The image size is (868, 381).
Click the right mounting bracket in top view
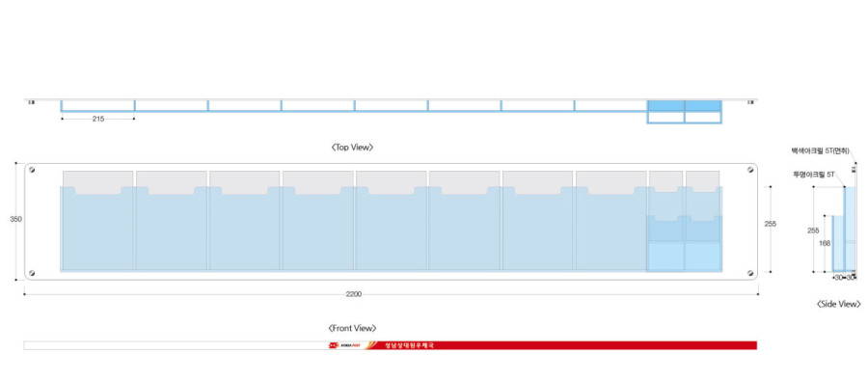[750, 102]
